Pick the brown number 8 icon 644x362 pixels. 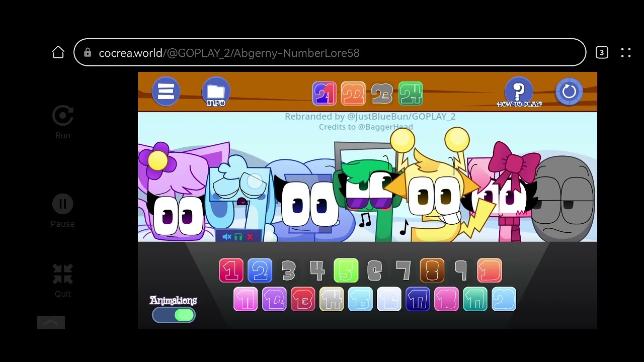click(x=432, y=270)
